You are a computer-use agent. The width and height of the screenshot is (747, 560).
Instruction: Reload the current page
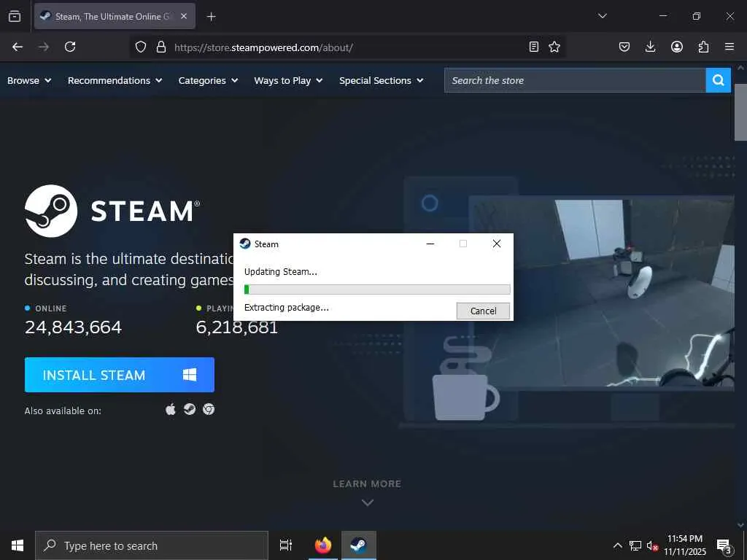point(70,47)
